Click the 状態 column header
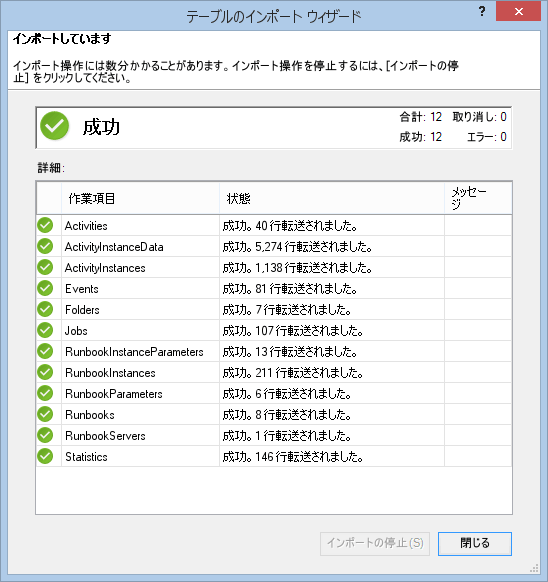 click(332, 198)
